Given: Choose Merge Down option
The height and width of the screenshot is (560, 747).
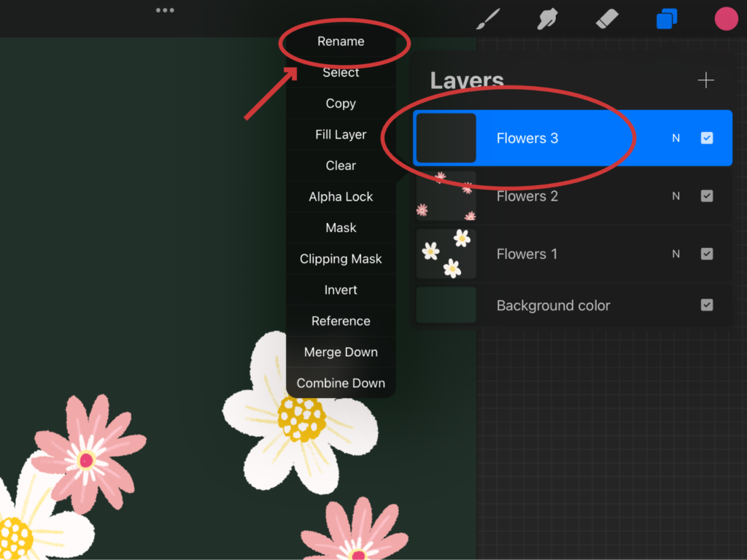Looking at the screenshot, I should 341,352.
